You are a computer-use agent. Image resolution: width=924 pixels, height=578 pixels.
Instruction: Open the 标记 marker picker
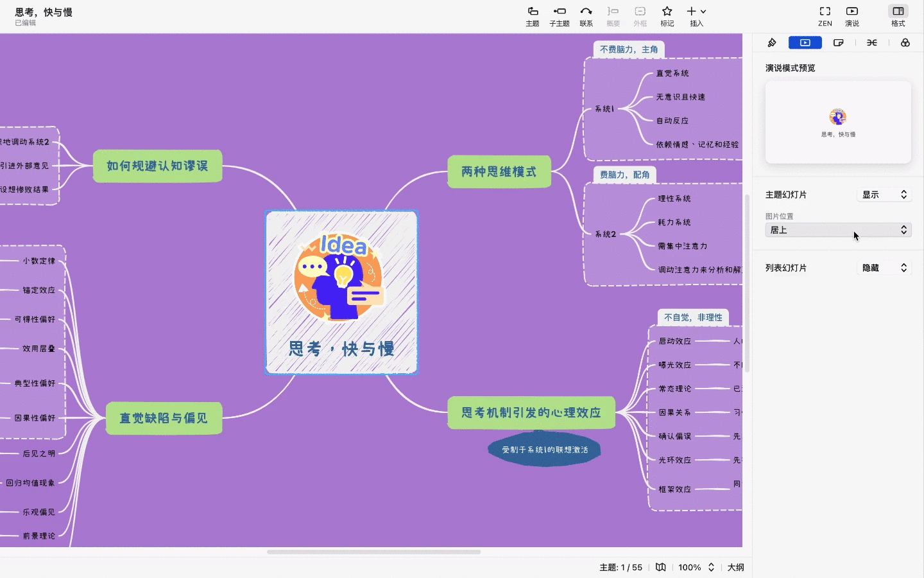coord(667,16)
